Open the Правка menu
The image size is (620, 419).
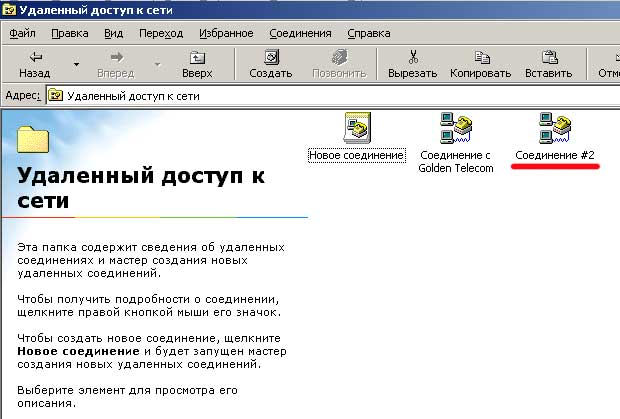click(x=69, y=33)
